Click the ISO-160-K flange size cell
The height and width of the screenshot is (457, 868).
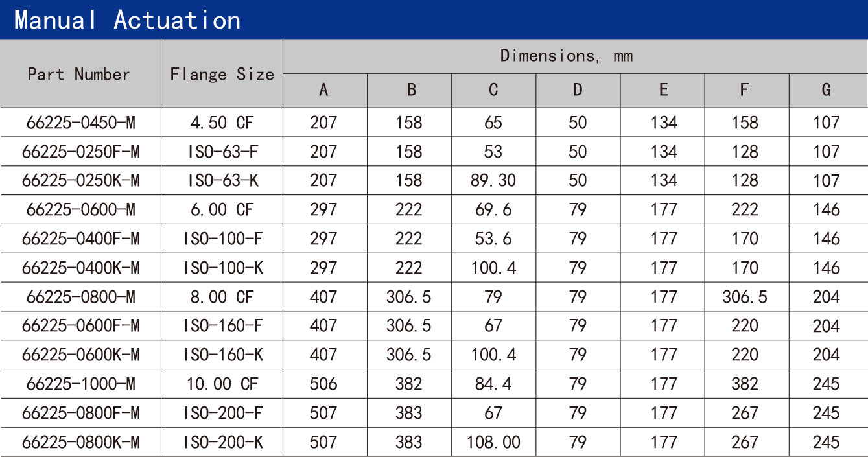tap(222, 355)
